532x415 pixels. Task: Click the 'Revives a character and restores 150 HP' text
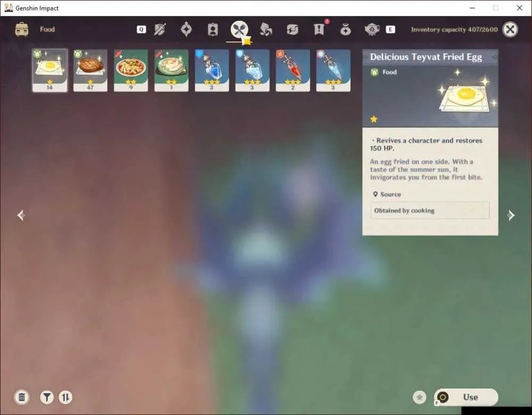click(426, 144)
